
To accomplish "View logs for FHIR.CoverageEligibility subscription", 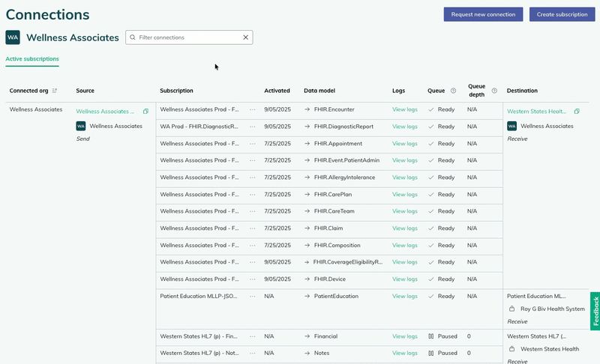I will [404, 262].
